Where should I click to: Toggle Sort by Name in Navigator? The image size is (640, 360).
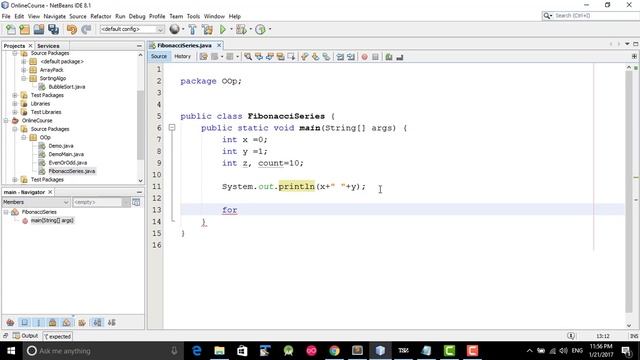point(98,322)
